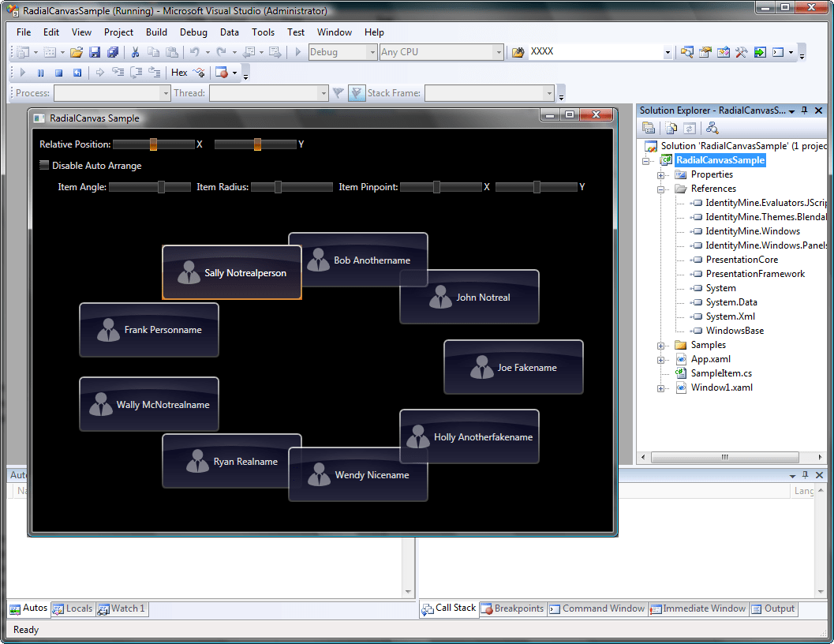Select the Sally Notrealperson card

pos(231,272)
